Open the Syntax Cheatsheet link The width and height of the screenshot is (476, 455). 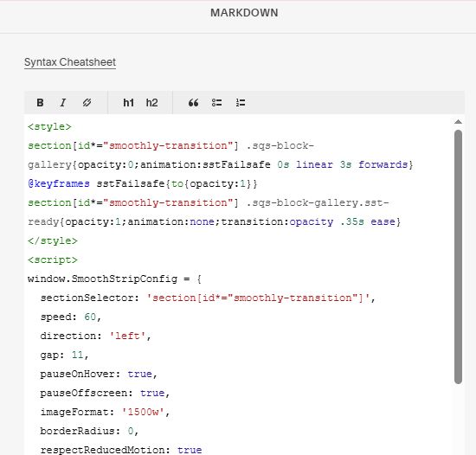(70, 62)
